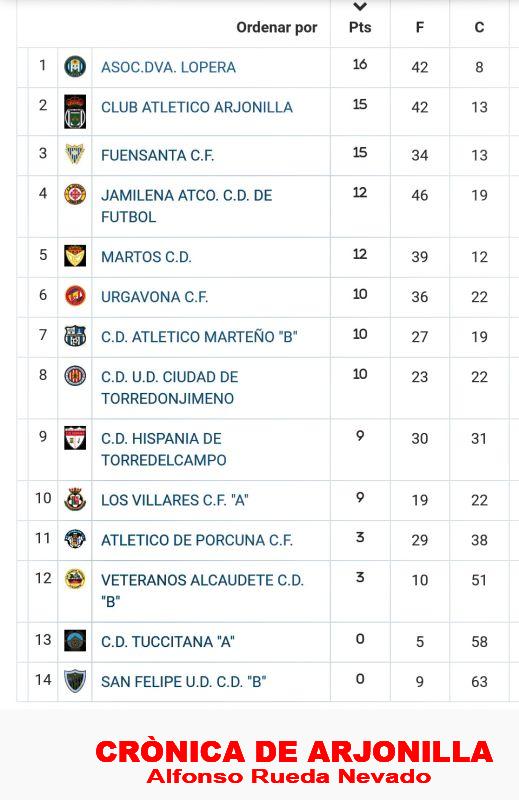Sort standings with the Pts chevron
The image size is (519, 800).
click(360, 7)
